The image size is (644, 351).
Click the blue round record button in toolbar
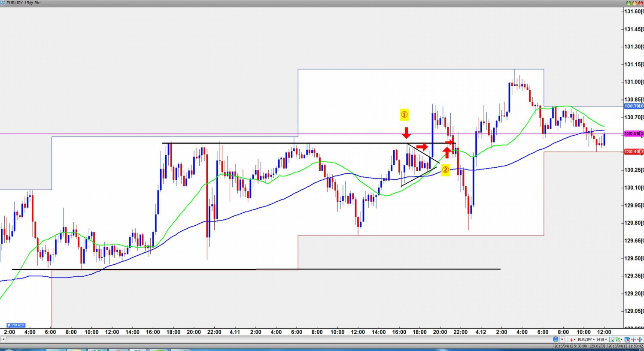(x=556, y=339)
